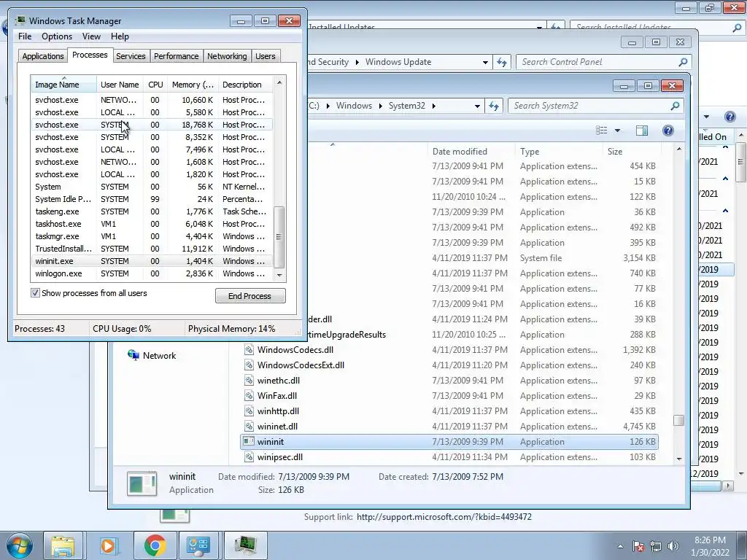Open the support.microsoft.com kbid link
The width and height of the screenshot is (747, 560).
tap(444, 517)
